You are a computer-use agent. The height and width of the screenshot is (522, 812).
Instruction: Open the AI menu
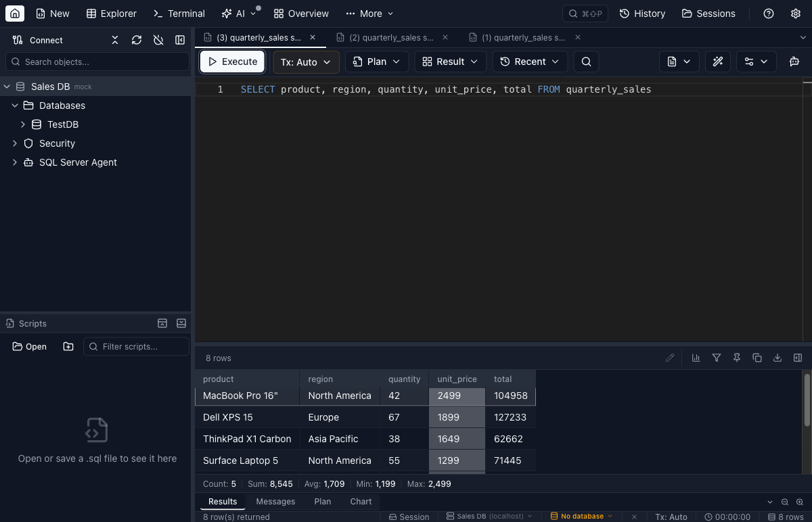[240, 14]
